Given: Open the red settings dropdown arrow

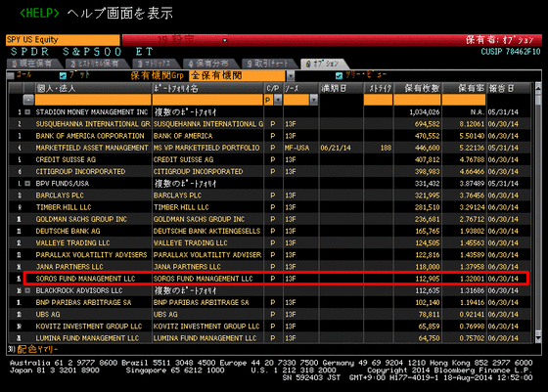Looking at the screenshot, I should click(225, 40).
